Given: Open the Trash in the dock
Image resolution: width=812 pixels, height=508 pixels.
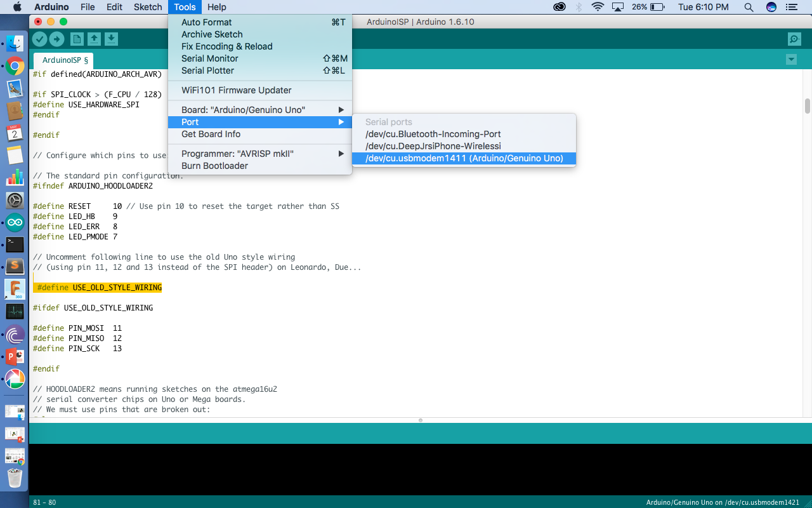Looking at the screenshot, I should [15, 478].
